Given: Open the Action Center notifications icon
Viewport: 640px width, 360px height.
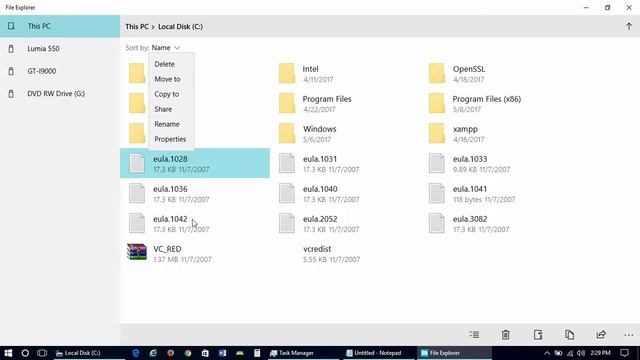Looking at the screenshot, I should [x=624, y=353].
